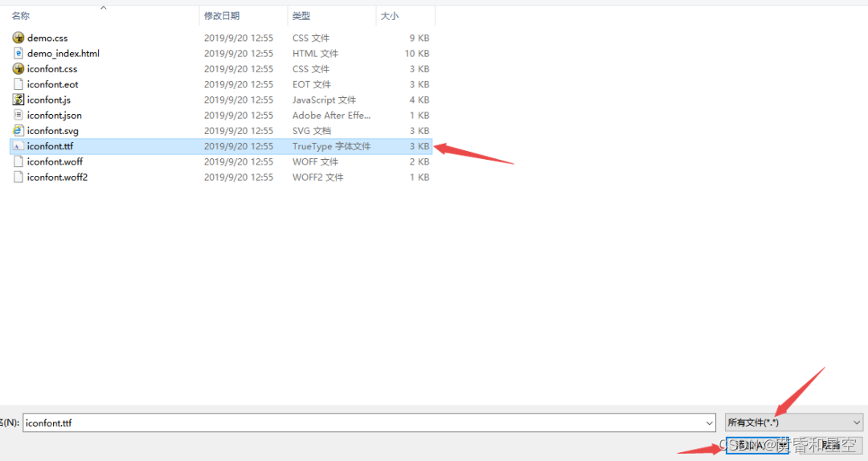Click the JavaScript 文件 type cell

[324, 100]
